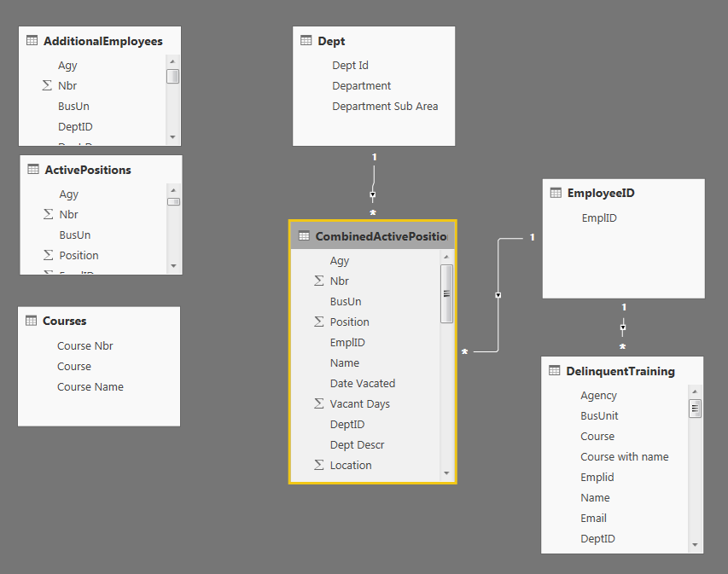The height and width of the screenshot is (574, 728).
Task: Select the Department field in Dept
Action: [x=361, y=86]
